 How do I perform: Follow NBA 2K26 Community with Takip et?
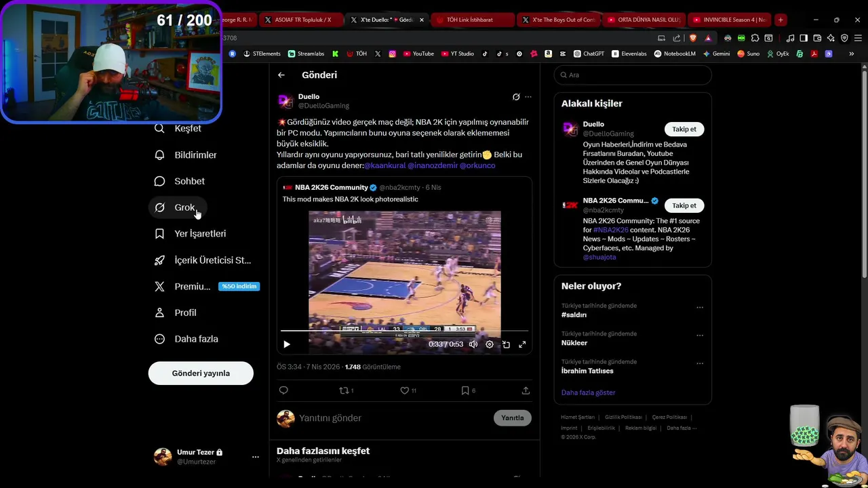pyautogui.click(x=684, y=205)
